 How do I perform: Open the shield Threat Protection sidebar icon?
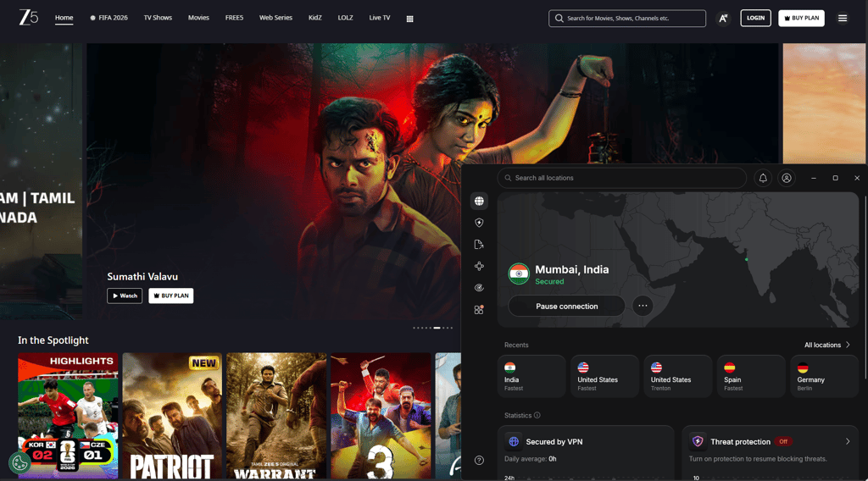(480, 223)
